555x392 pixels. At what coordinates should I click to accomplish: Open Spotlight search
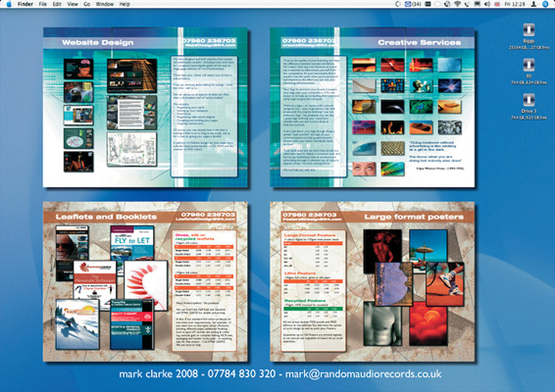545,4
